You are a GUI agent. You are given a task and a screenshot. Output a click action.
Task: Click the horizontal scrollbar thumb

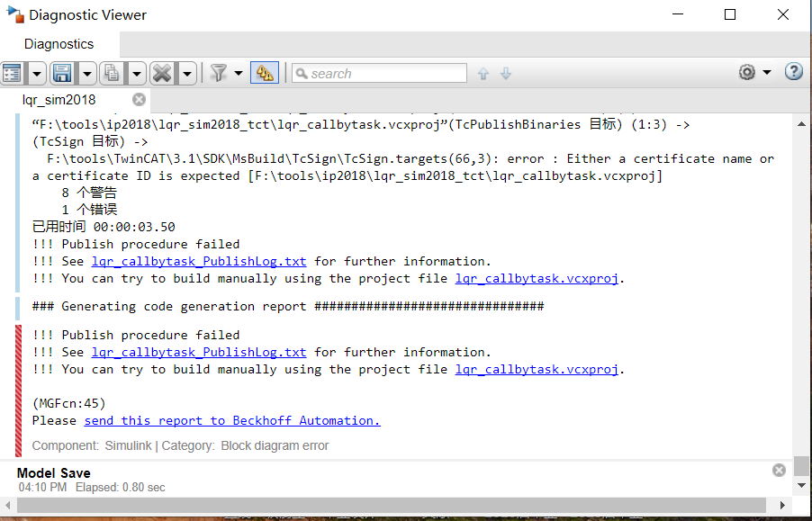(392, 505)
